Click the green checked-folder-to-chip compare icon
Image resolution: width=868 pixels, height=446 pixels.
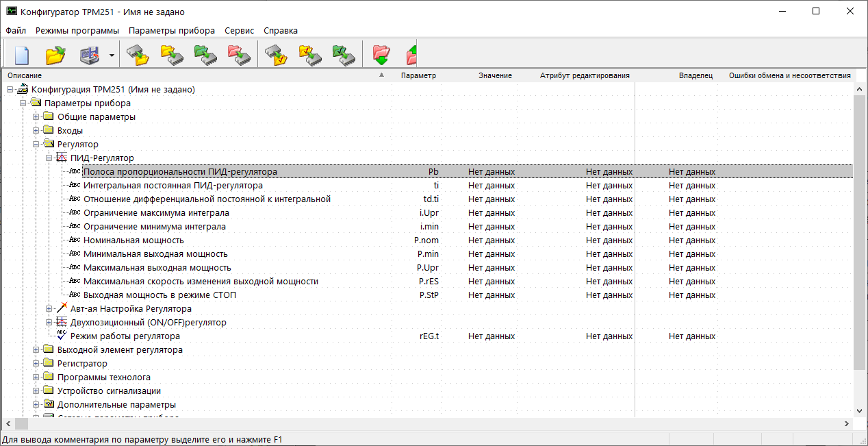344,54
